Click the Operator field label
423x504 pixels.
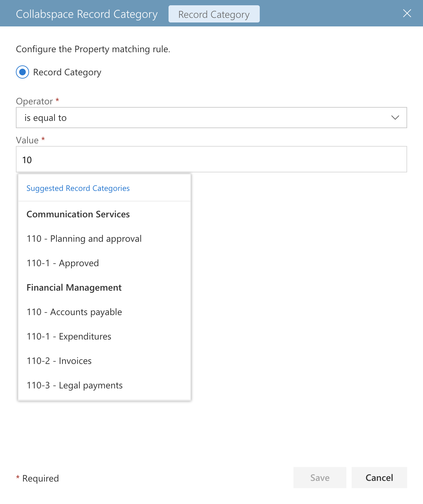[34, 101]
